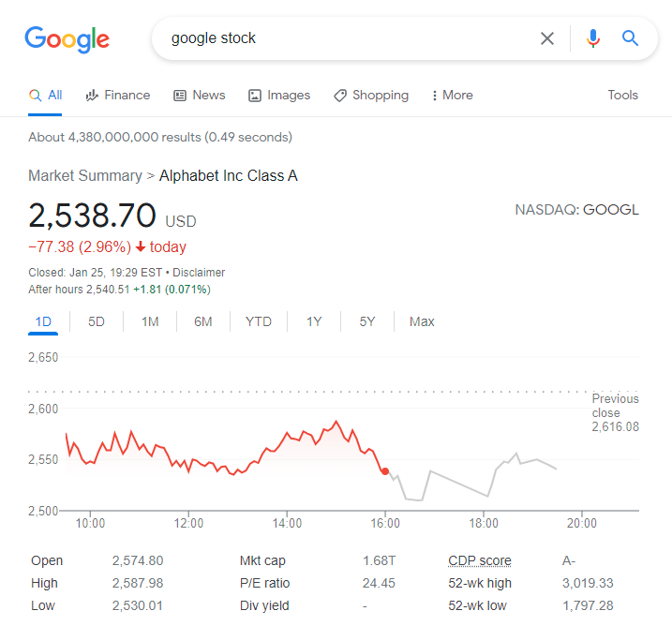Open the Market Summary link

(x=84, y=175)
